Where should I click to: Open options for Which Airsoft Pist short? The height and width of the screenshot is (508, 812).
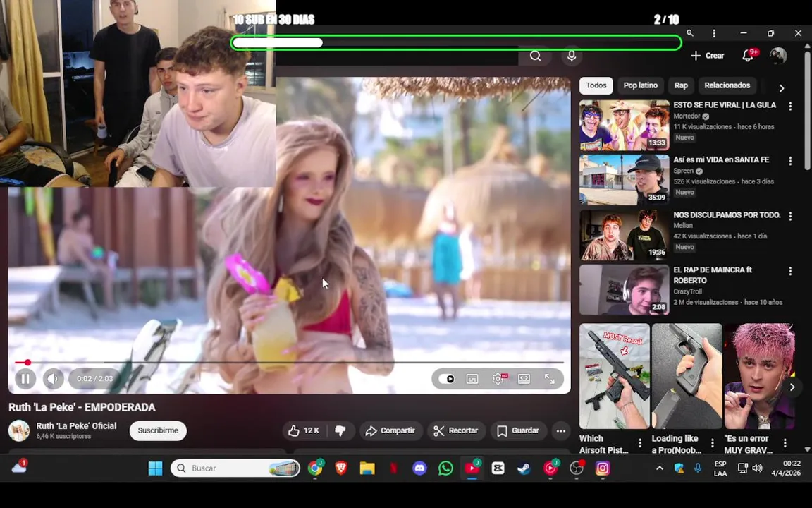[x=640, y=442]
